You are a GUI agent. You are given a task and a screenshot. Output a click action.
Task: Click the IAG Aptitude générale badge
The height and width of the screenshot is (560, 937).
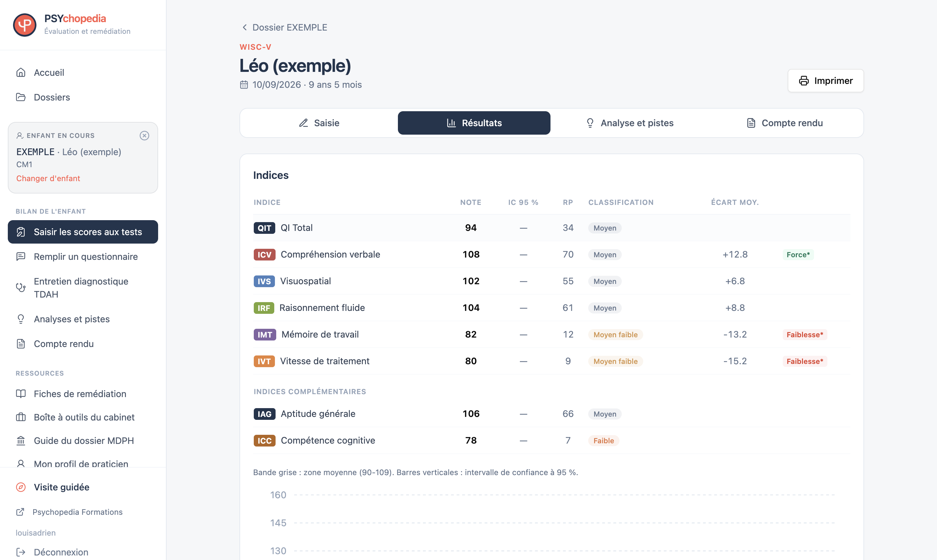pos(264,414)
